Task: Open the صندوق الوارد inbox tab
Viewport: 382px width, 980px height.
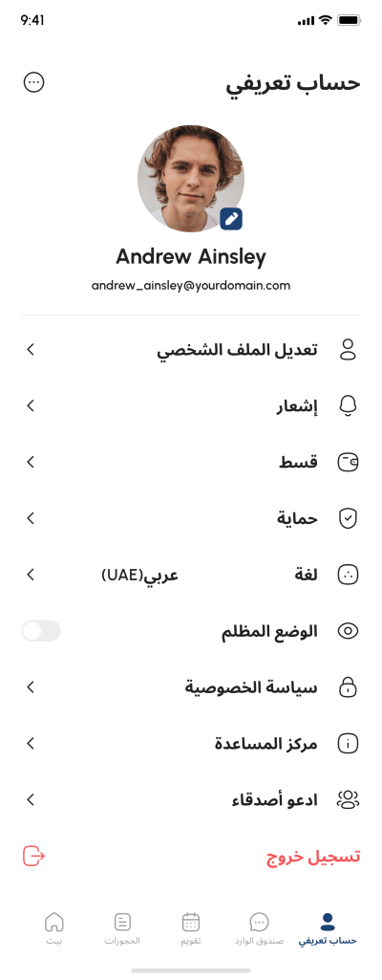Action: 259,928
